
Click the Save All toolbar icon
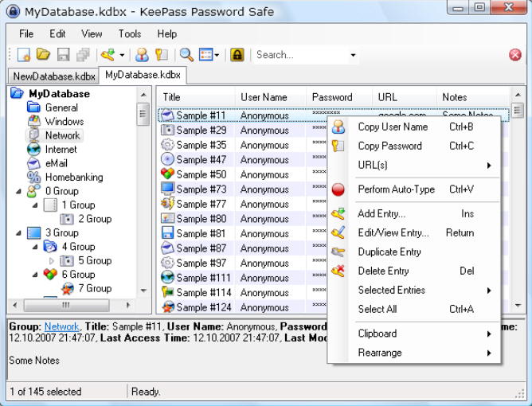click(x=83, y=55)
